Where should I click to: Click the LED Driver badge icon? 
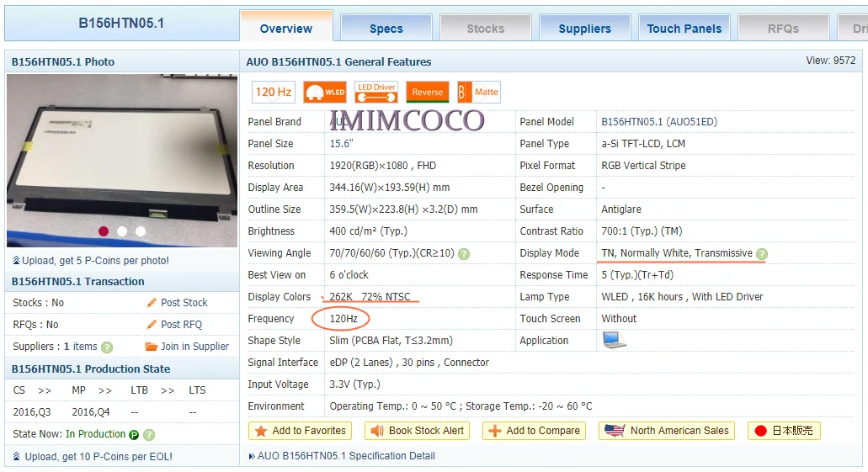[376, 92]
